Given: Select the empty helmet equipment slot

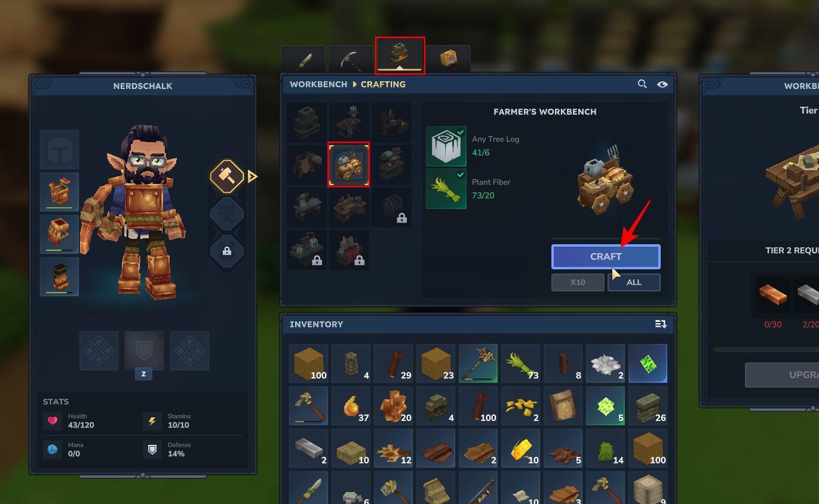Looking at the screenshot, I should (x=59, y=149).
